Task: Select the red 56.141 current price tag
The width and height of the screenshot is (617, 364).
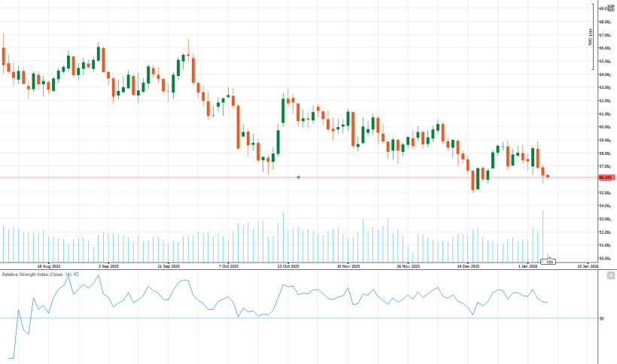Action: coord(606,177)
